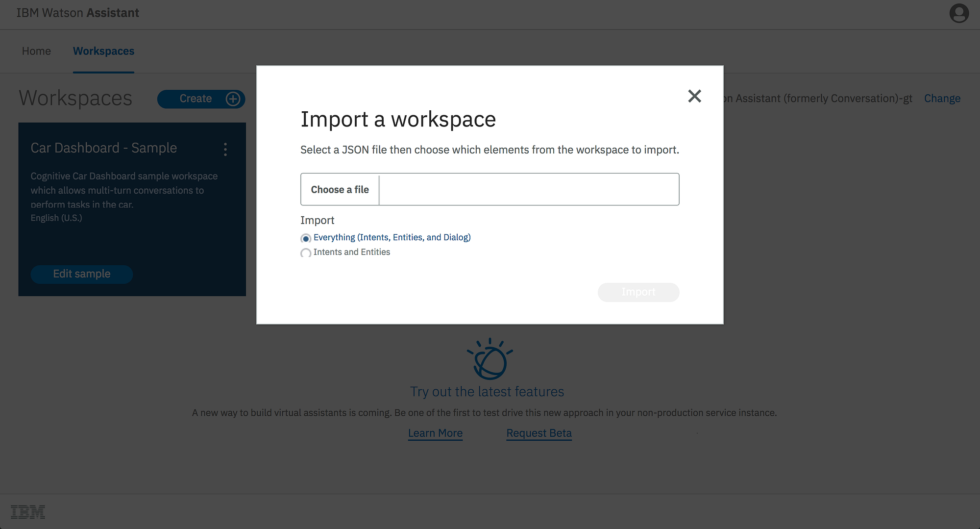The image size is (980, 529).
Task: Click the Choose a file button
Action: point(340,189)
